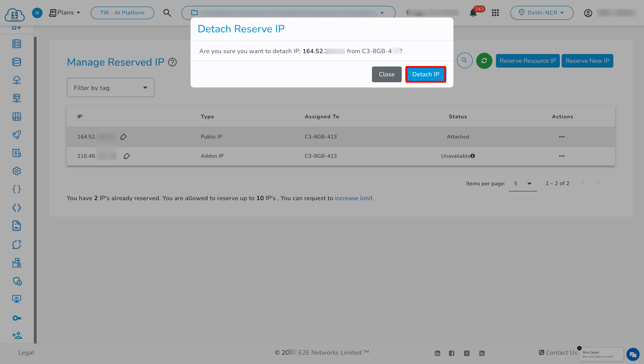Open actions menu for the Attached Public IP
This screenshot has height=364, width=644.
[562, 136]
